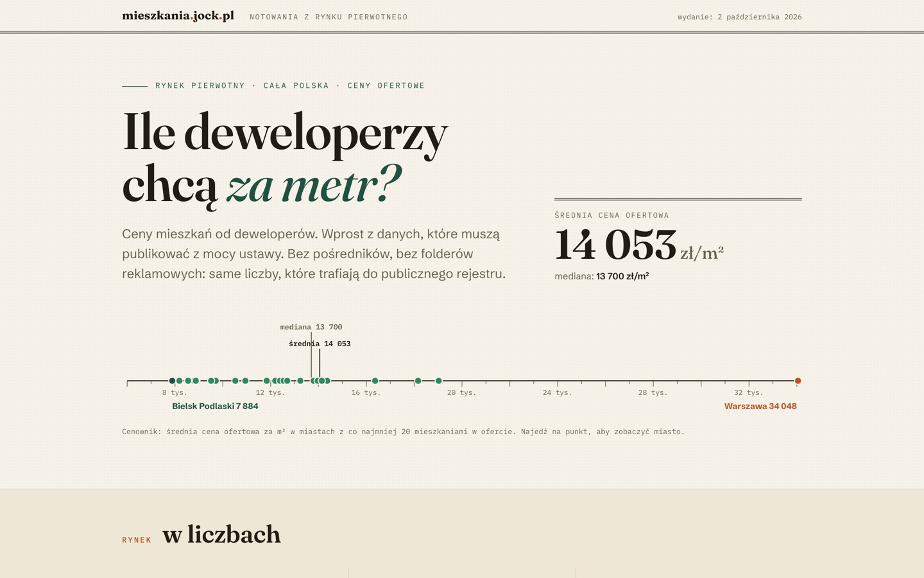The height and width of the screenshot is (578, 924).
Task: Click the "Ile deweloperzy chcą za metr?" headline
Action: coord(285,159)
